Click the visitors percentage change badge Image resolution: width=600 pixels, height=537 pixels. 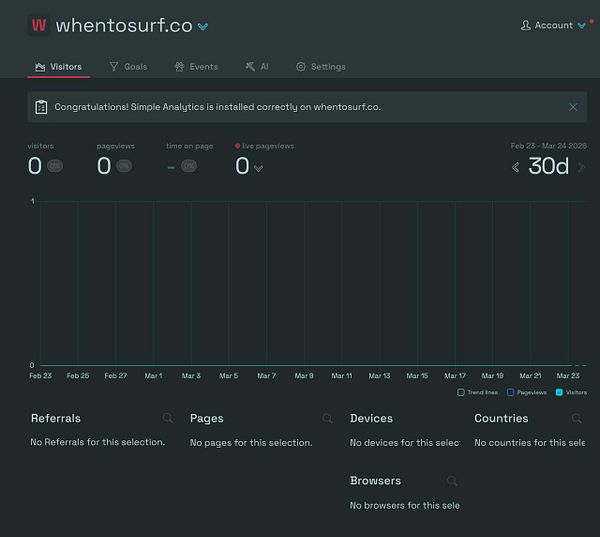pos(55,166)
